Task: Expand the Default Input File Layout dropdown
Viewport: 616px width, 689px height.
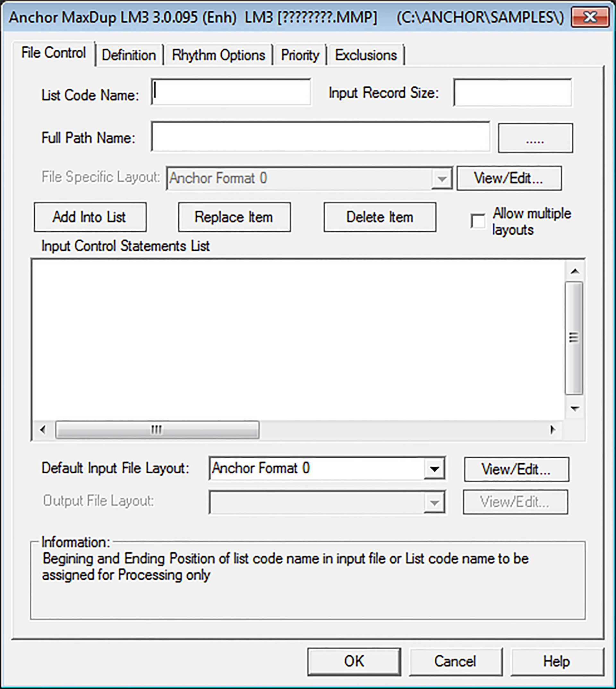Action: 434,469
